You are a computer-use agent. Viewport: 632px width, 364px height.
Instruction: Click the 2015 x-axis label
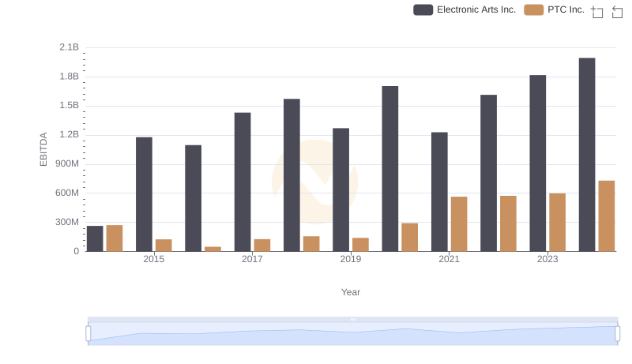coord(154,259)
